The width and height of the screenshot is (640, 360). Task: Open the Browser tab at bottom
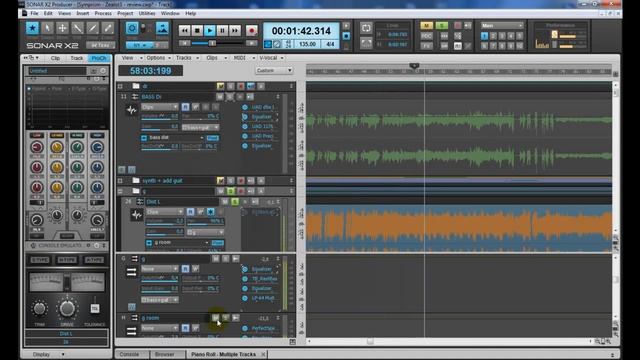[164, 354]
